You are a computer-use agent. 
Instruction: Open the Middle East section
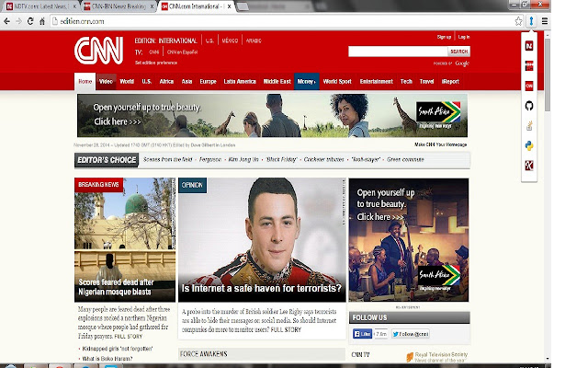(x=277, y=82)
